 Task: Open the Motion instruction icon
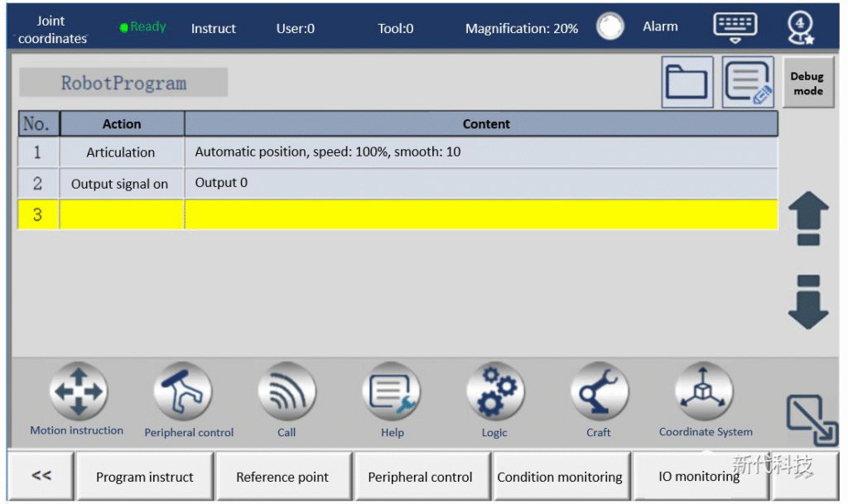78,391
